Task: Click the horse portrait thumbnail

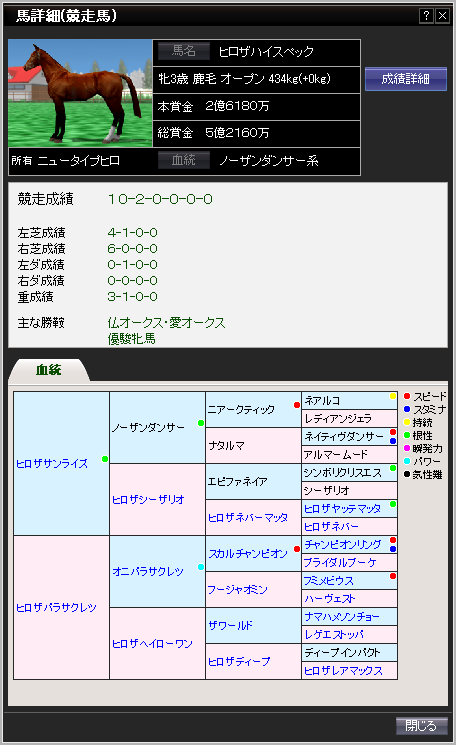Action: coord(80,93)
